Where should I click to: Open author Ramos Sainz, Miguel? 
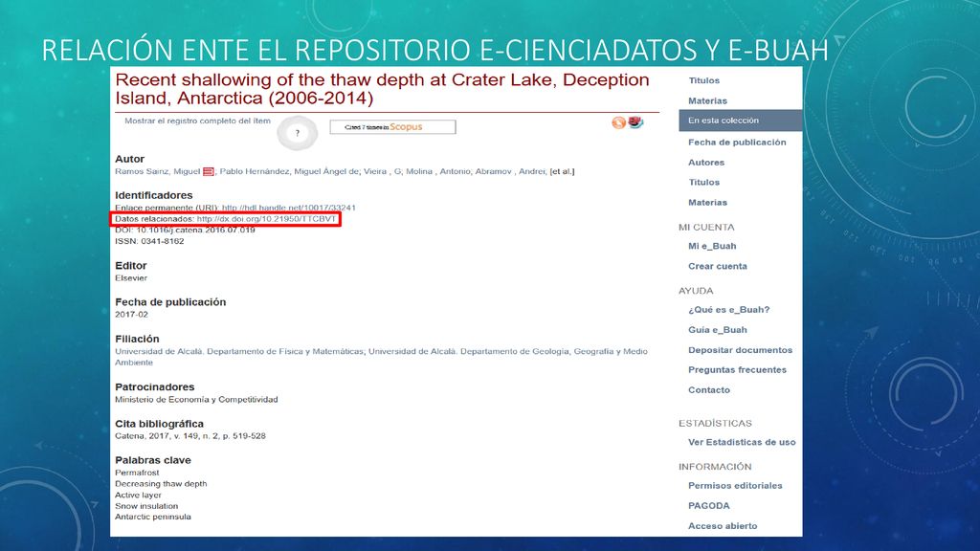(x=158, y=171)
